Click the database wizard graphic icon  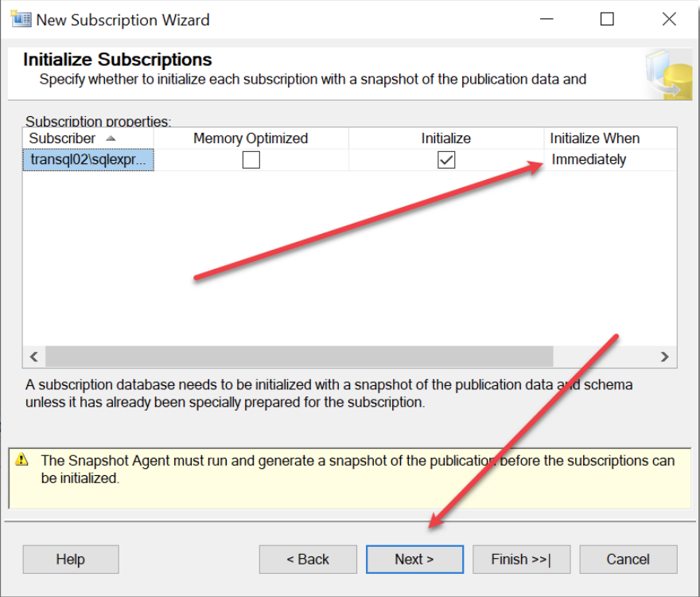click(668, 75)
